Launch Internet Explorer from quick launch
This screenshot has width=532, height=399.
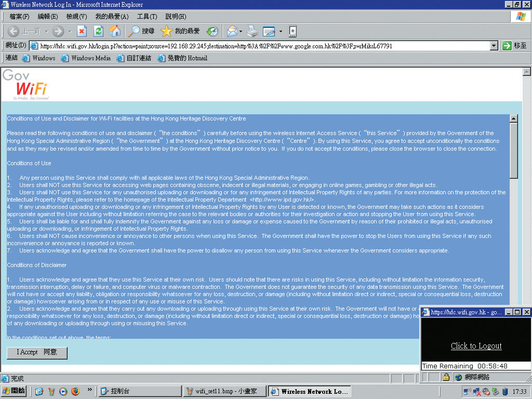tap(39, 392)
